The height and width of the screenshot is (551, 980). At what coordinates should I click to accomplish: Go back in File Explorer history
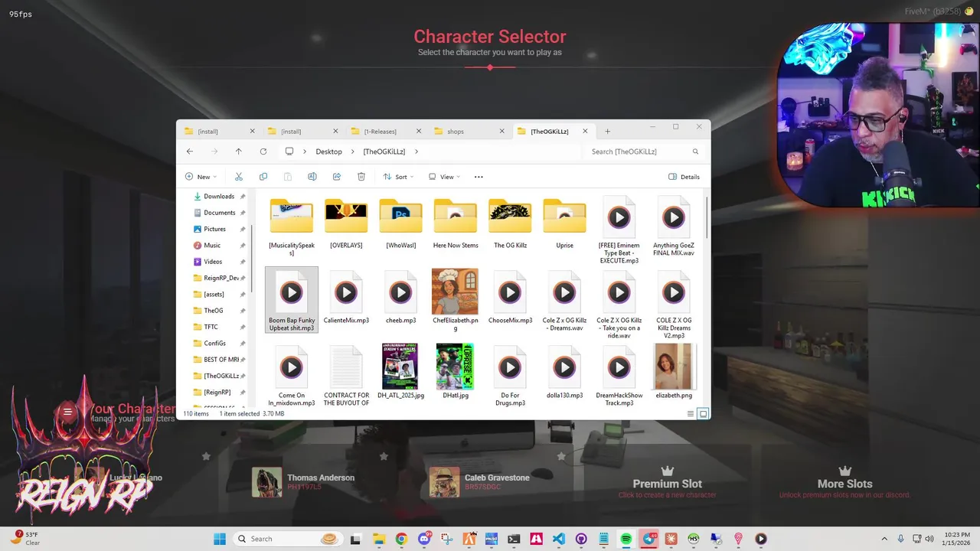pyautogui.click(x=190, y=152)
